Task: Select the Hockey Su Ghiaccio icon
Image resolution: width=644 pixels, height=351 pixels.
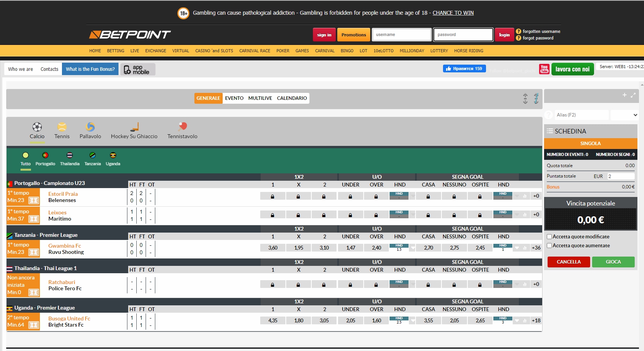Action: 134,127
